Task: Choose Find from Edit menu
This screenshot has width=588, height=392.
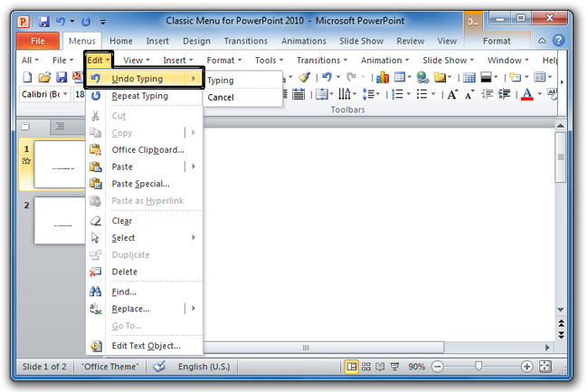Action: (x=145, y=292)
